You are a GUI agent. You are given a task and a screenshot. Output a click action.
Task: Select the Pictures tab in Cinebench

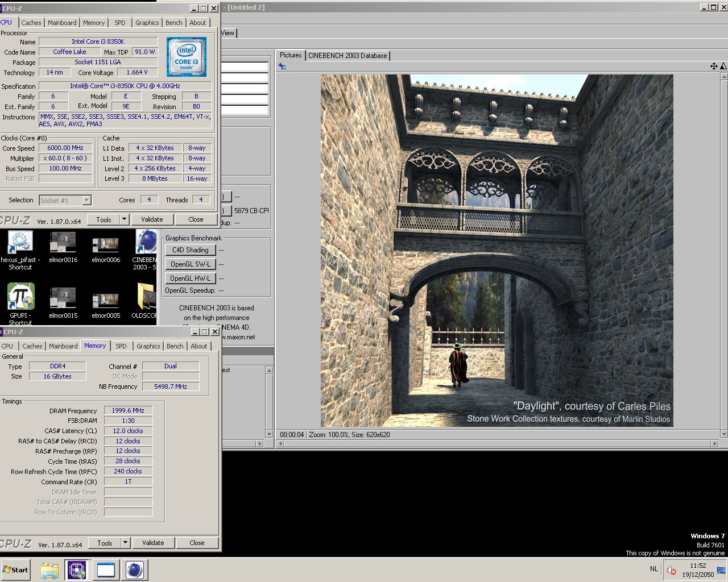pyautogui.click(x=291, y=55)
